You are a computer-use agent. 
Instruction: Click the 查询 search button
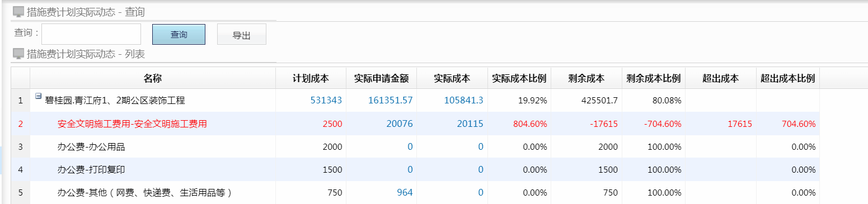pyautogui.click(x=179, y=34)
